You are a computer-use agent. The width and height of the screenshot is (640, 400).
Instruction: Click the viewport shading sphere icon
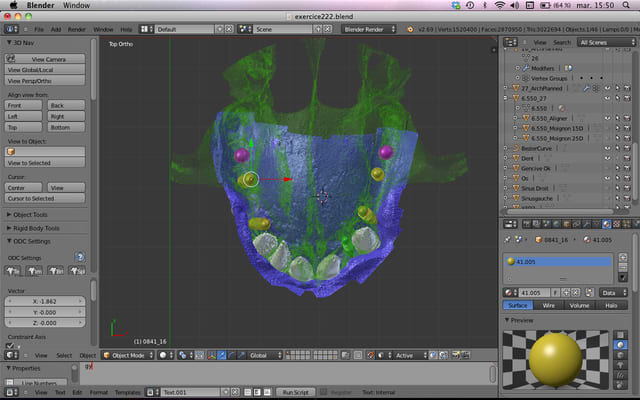click(x=163, y=355)
